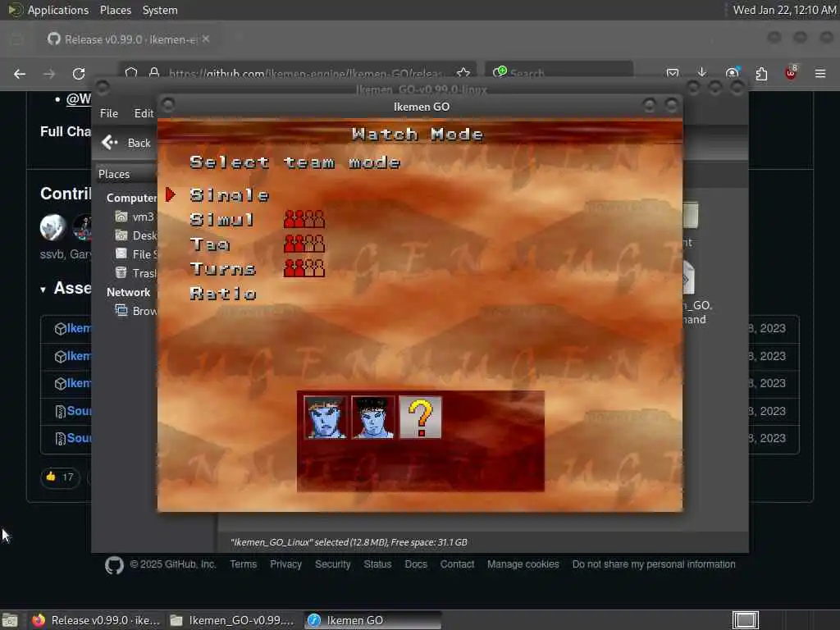
Task: Open the first contributor avatar on GitHub
Action: pyautogui.click(x=53, y=226)
